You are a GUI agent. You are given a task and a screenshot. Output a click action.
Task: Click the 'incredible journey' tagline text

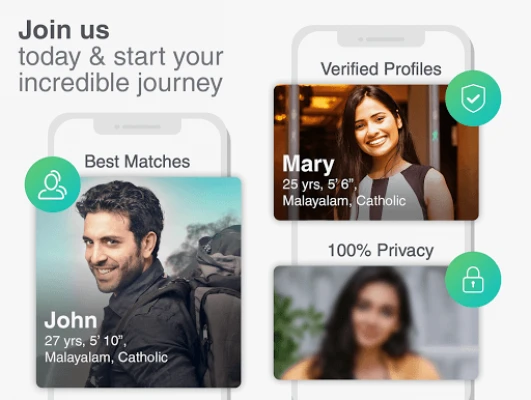pyautogui.click(x=121, y=83)
